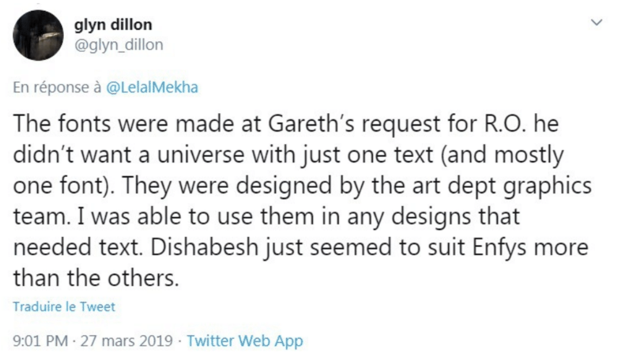The width and height of the screenshot is (626, 364).
Task: Open the @LelalMekha mention link
Action: [x=152, y=87]
